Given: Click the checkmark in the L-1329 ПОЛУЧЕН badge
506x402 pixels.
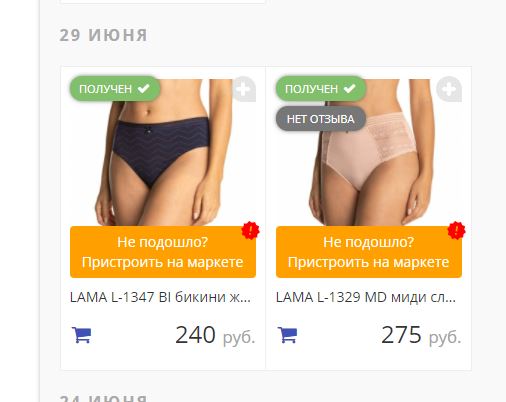Looking at the screenshot, I should (350, 89).
